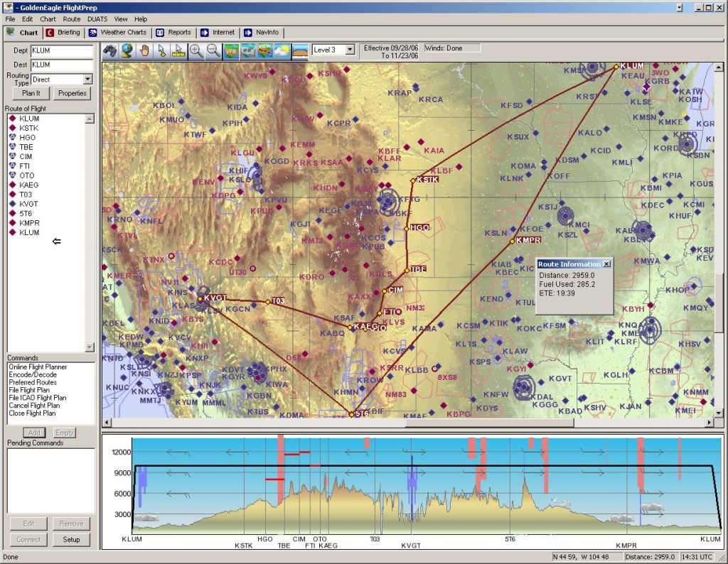Click the Internet tab icon

204,33
